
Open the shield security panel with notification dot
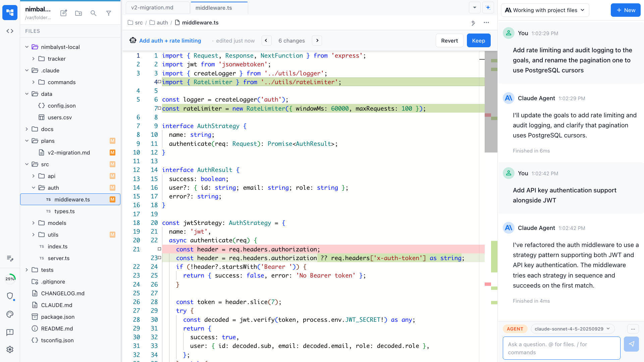pos(10,296)
